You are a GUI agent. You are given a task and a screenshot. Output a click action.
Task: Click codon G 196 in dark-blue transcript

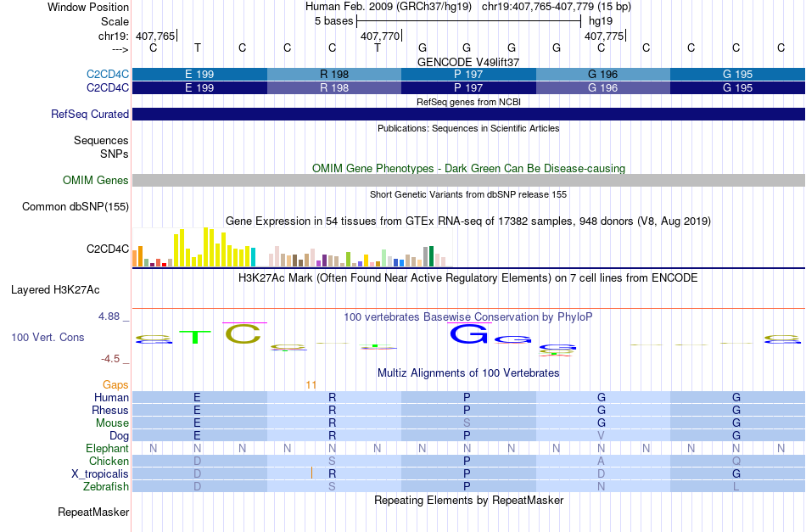tap(603, 88)
